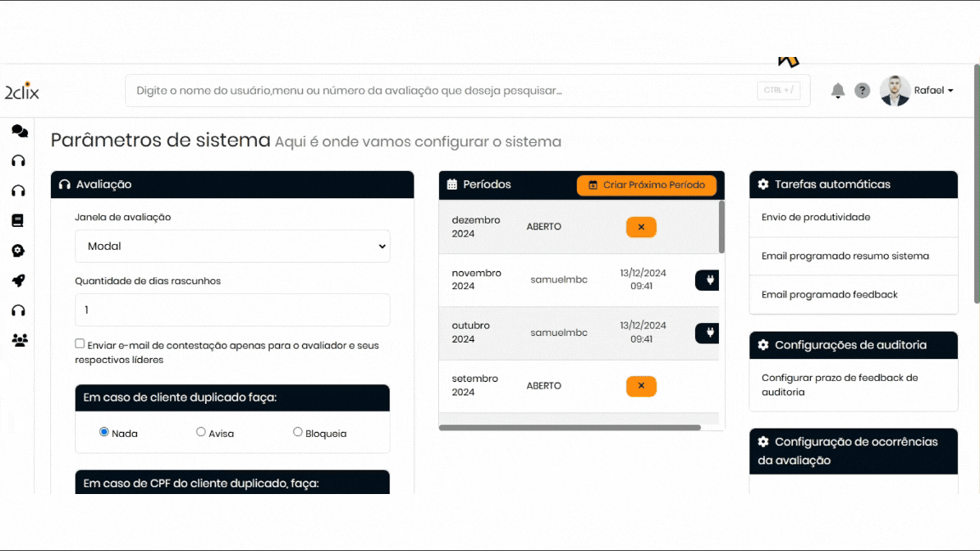Click the Períodos horizontal scrollbar
The height and width of the screenshot is (551, 980).
click(570, 428)
